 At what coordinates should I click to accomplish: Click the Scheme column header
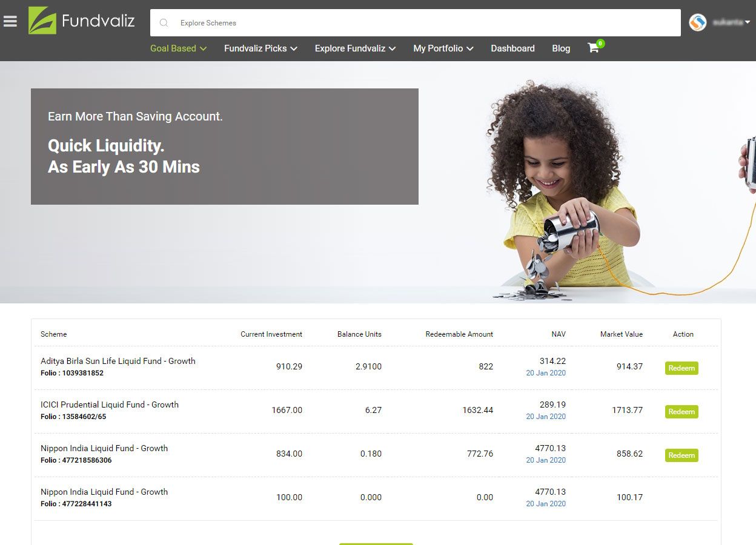[54, 334]
